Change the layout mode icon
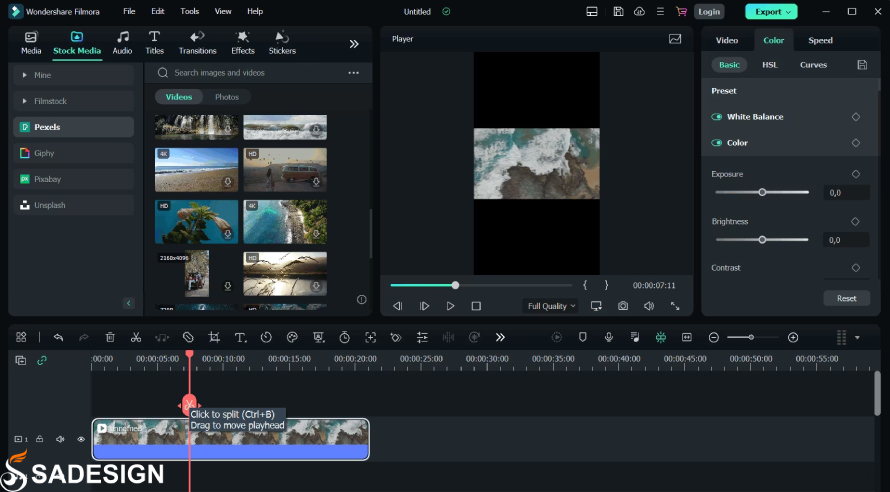Viewport: 890px width, 492px height. (x=592, y=11)
